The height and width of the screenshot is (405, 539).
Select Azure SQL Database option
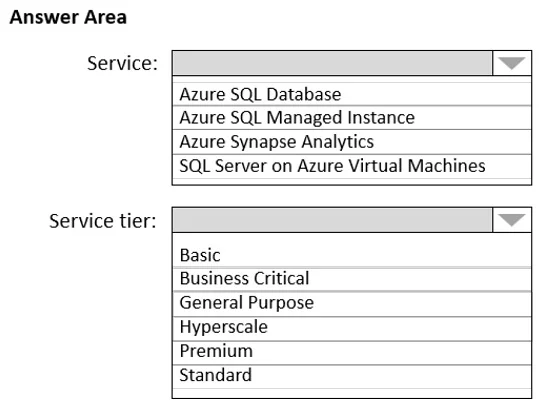(x=352, y=94)
